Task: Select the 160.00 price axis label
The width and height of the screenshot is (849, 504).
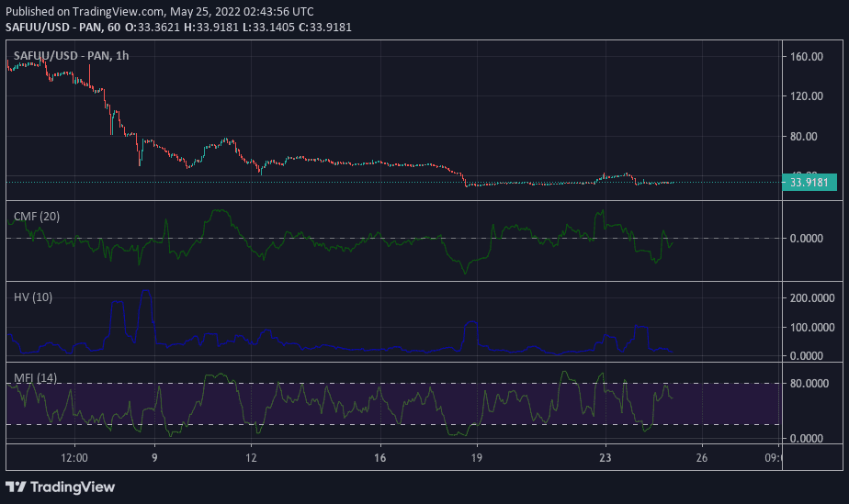Action: point(806,57)
